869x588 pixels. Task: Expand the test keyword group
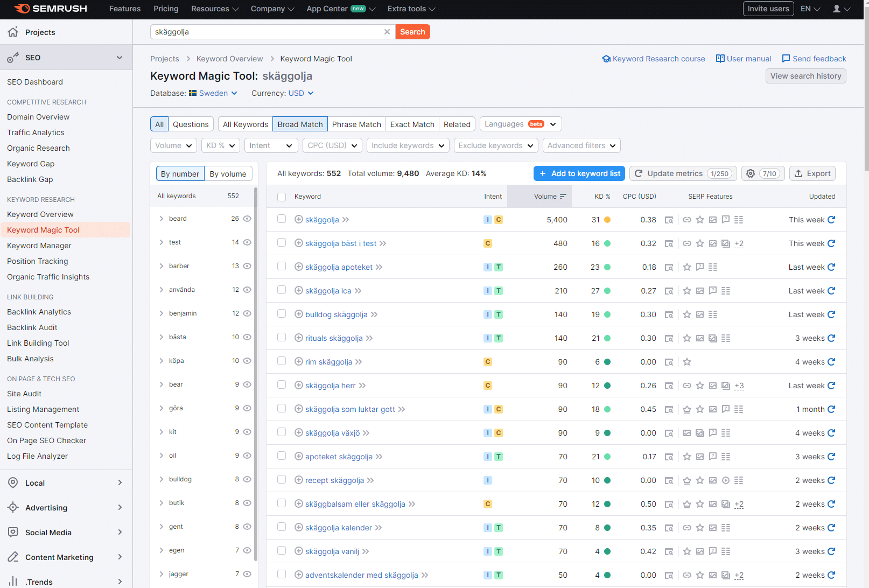(161, 242)
